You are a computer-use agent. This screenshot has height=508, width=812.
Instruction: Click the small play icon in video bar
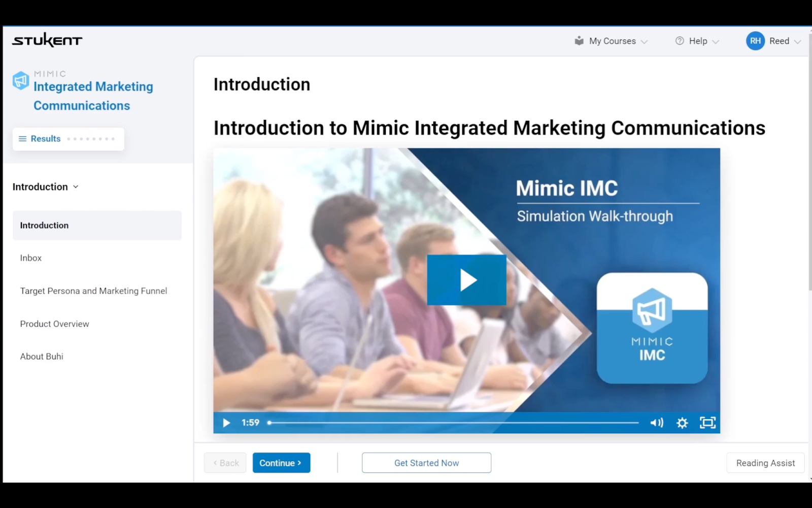tap(226, 423)
